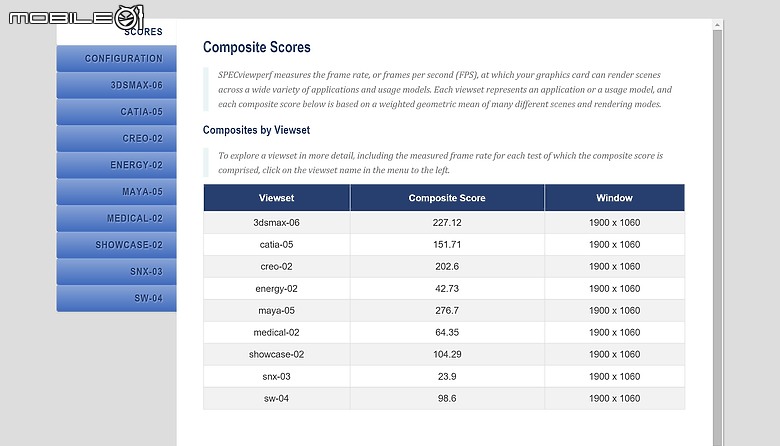Open SNX-03 in the sidebar

(116, 271)
